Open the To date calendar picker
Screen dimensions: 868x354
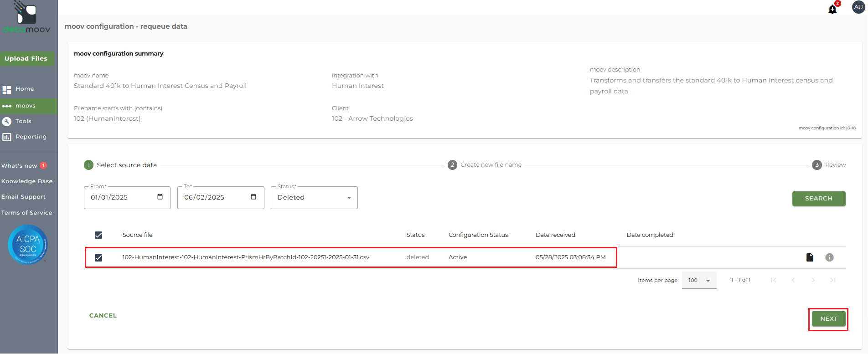pyautogui.click(x=253, y=197)
